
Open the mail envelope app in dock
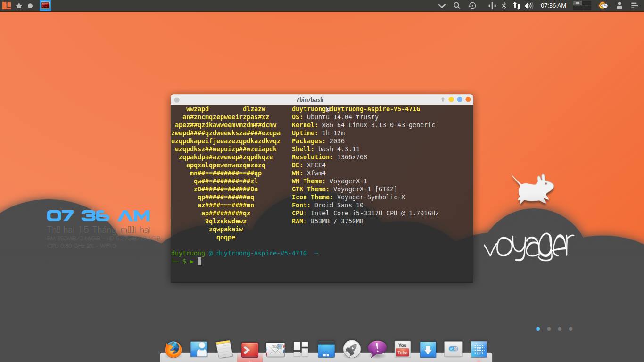tap(275, 350)
